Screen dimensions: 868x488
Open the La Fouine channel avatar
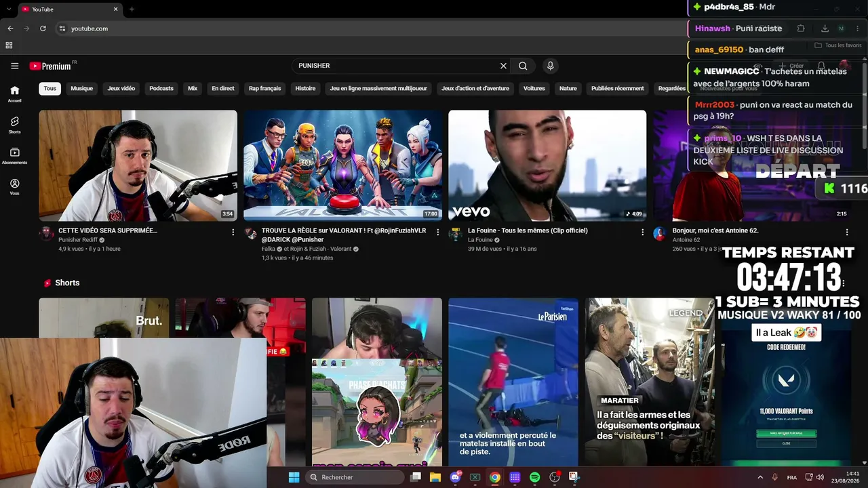(456, 234)
